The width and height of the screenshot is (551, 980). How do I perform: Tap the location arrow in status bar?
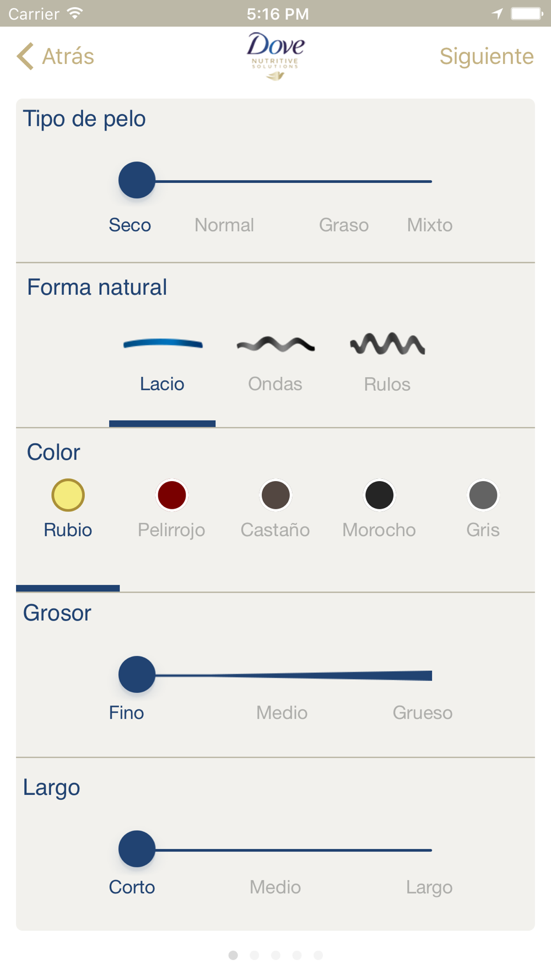(497, 13)
